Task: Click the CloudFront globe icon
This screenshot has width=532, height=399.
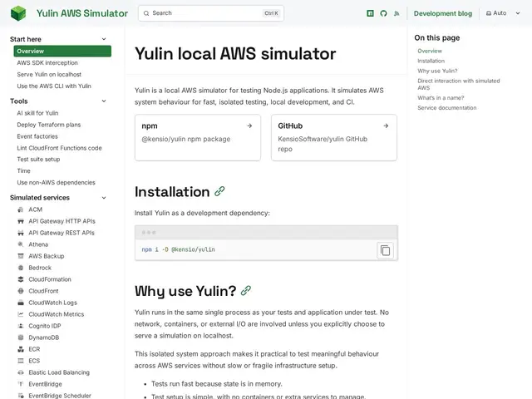Action: [x=21, y=291]
